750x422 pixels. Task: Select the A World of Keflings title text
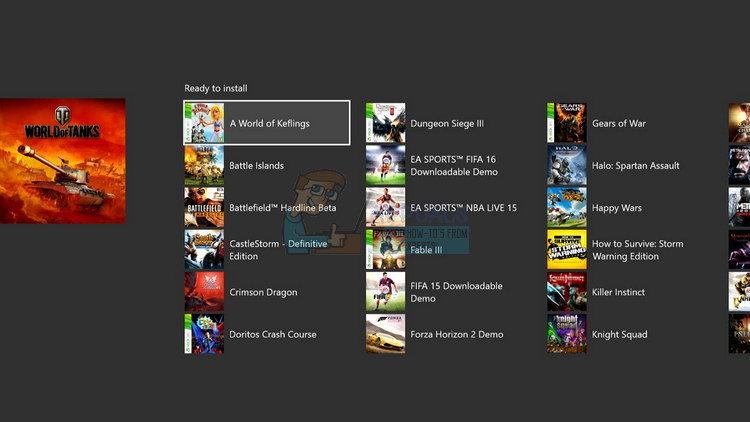(269, 123)
